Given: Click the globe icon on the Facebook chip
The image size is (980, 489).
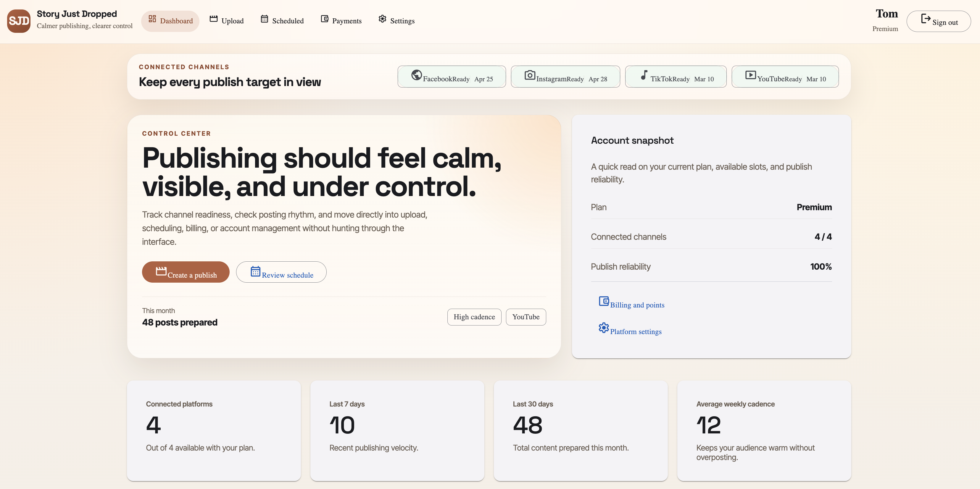Looking at the screenshot, I should click(416, 75).
